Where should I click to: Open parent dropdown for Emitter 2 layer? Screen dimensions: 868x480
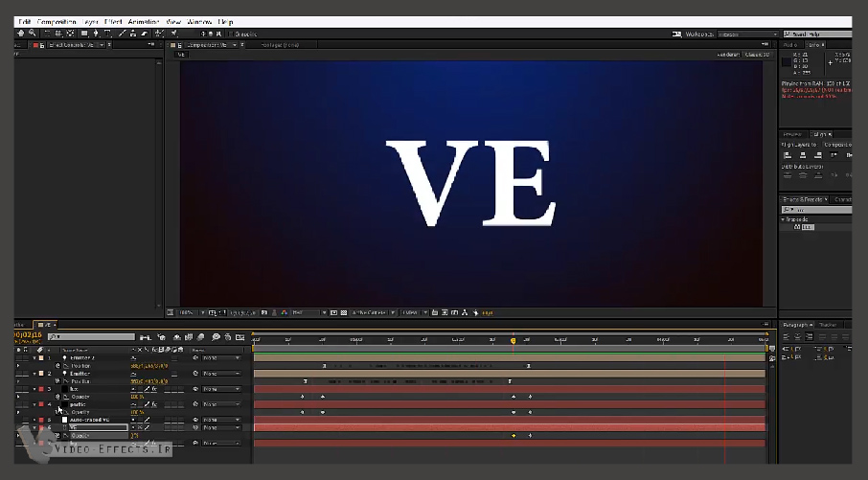pos(221,357)
